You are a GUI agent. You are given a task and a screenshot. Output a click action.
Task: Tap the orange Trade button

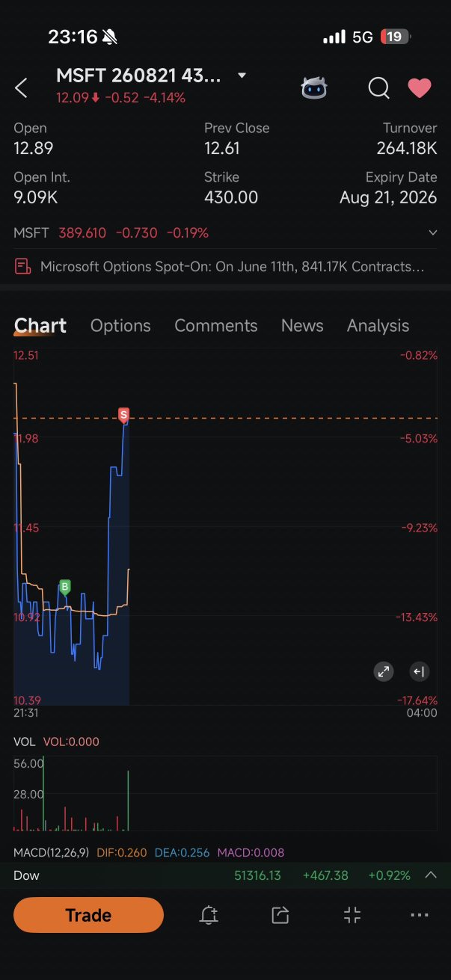pos(88,915)
